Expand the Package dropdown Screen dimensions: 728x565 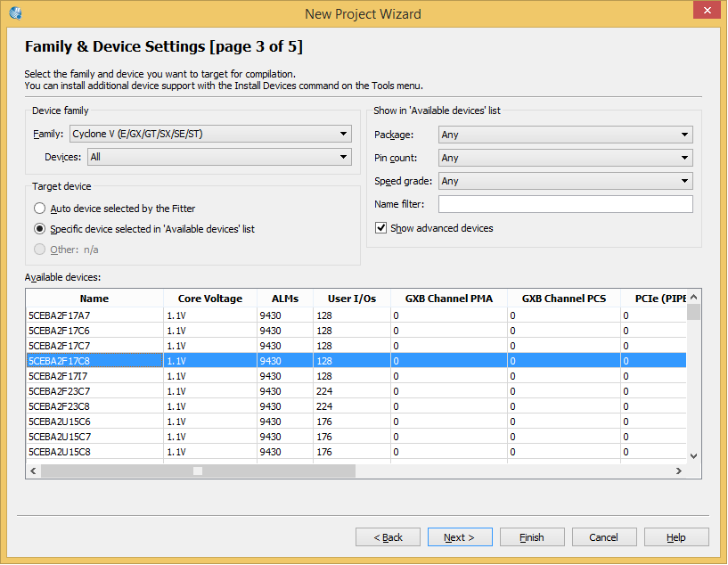pos(566,135)
